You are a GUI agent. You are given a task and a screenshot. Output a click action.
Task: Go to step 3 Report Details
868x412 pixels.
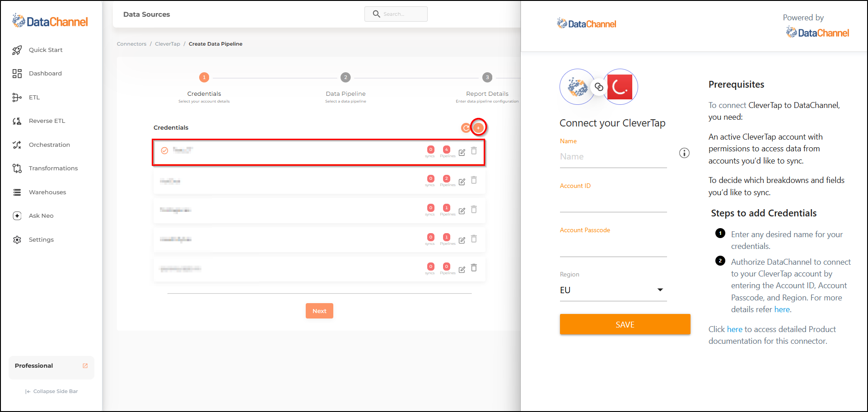487,77
